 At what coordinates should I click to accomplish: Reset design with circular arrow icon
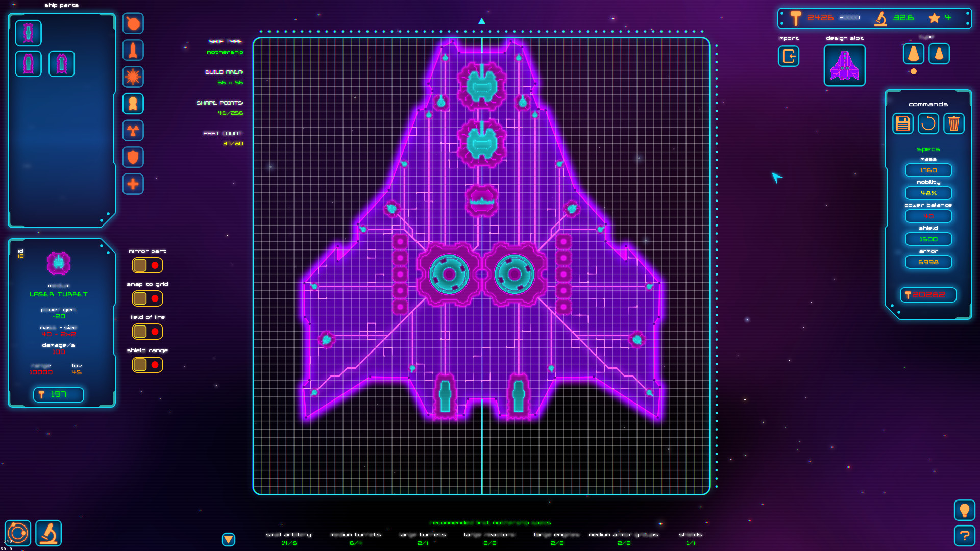coord(928,123)
